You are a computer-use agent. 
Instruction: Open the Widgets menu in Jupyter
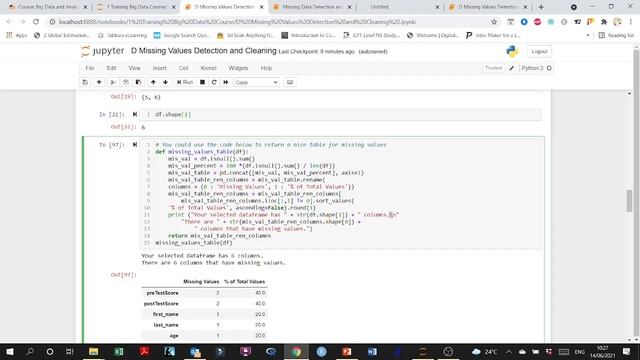click(x=238, y=68)
